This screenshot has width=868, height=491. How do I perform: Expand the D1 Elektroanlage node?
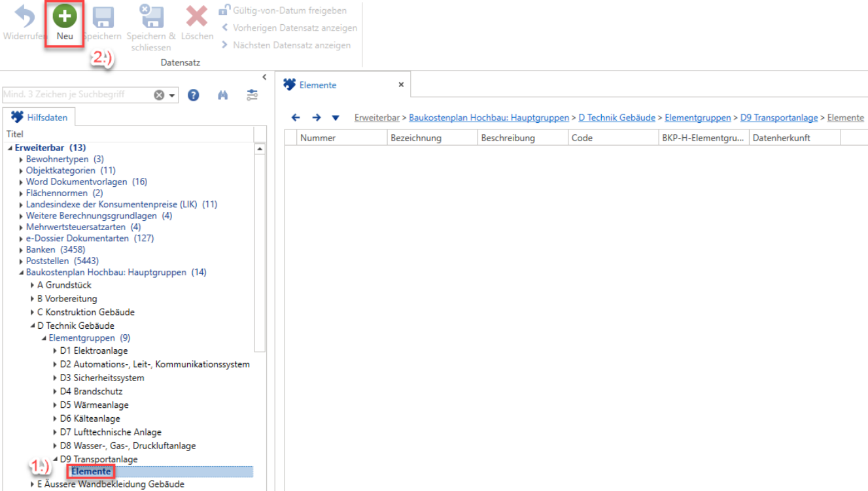tap(55, 351)
